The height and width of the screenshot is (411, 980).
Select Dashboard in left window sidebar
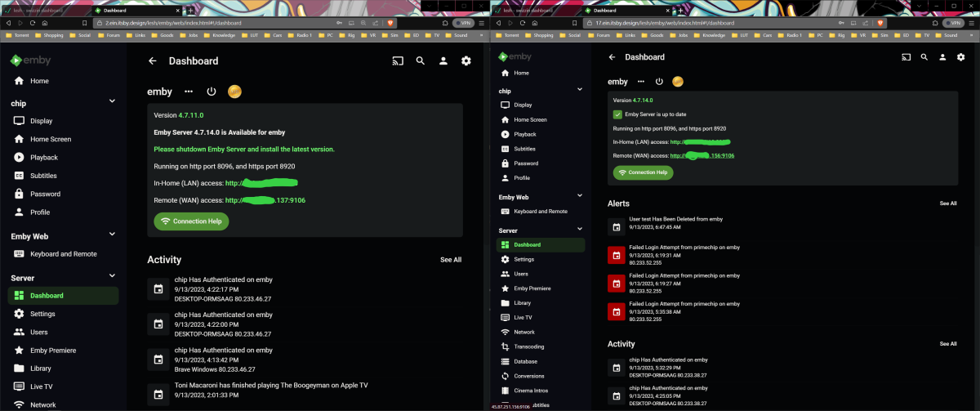click(63, 296)
